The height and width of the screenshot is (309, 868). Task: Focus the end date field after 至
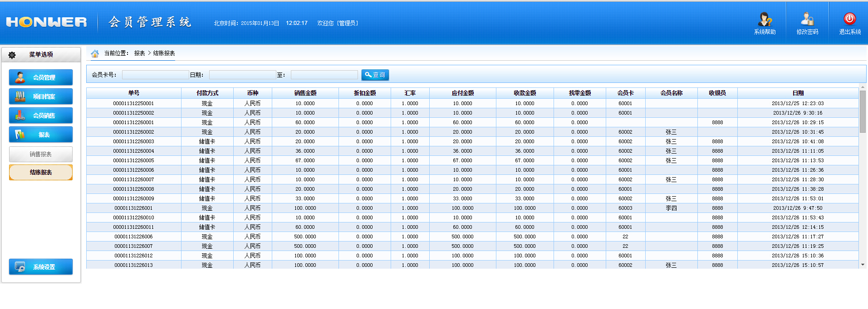(324, 75)
